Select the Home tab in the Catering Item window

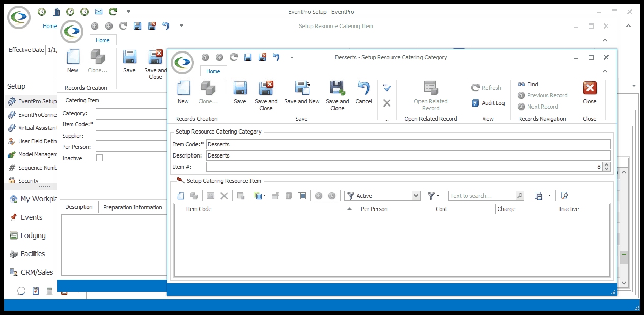[x=103, y=40]
